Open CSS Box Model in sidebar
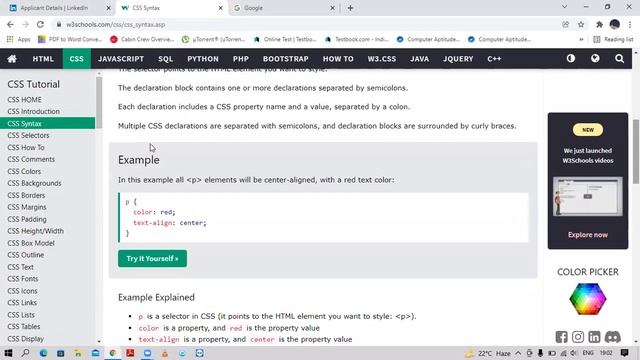Image resolution: width=640 pixels, height=360 pixels. click(47, 243)
